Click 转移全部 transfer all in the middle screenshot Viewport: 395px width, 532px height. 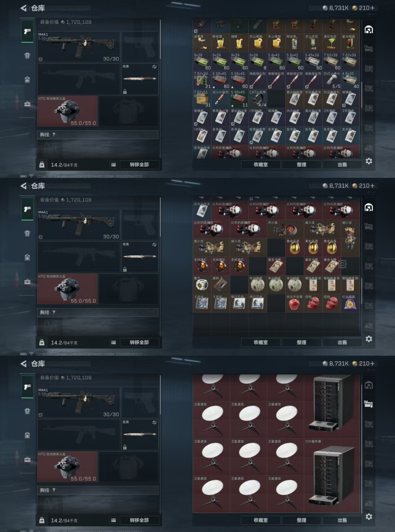click(139, 342)
